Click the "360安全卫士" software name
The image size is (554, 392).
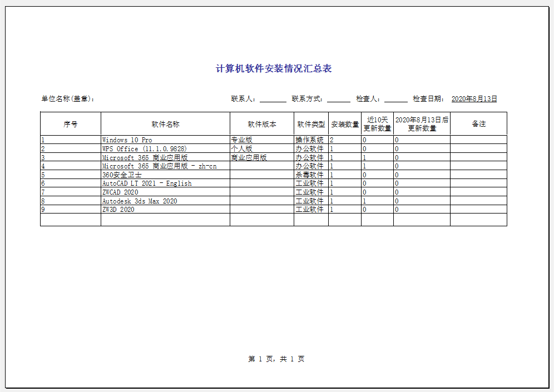point(122,175)
